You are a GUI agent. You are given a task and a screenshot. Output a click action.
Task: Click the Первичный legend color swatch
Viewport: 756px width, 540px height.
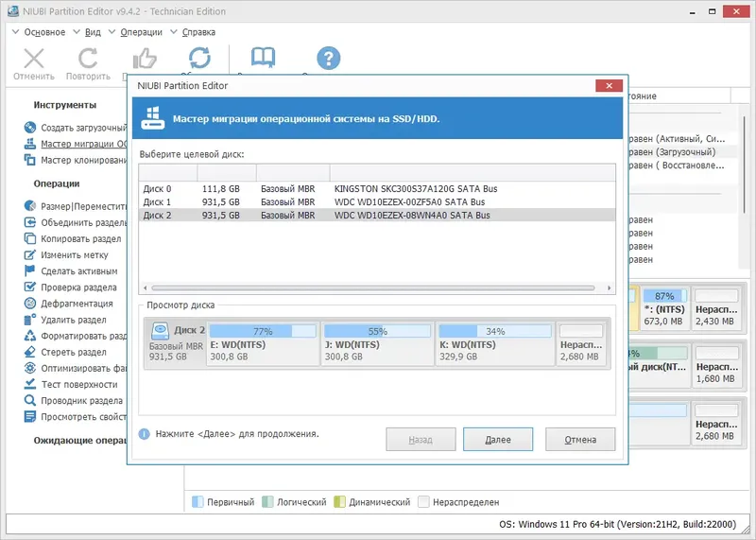(x=198, y=502)
